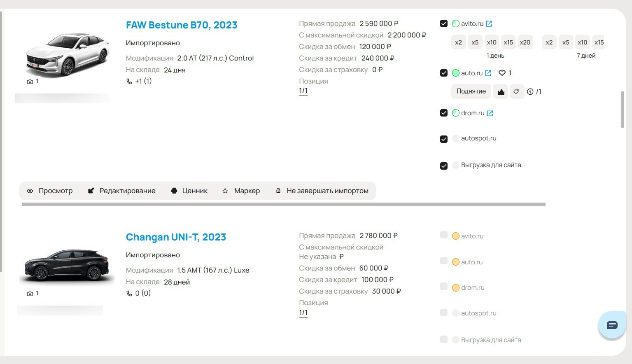This screenshot has width=632, height=364.
Task: Uncheck drom.ru checkbox for FAW Bestune B70
Action: click(x=444, y=113)
